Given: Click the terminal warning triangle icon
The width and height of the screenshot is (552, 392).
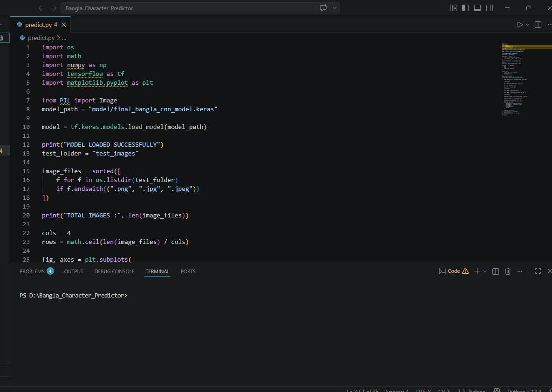Looking at the screenshot, I should click(x=465, y=271).
